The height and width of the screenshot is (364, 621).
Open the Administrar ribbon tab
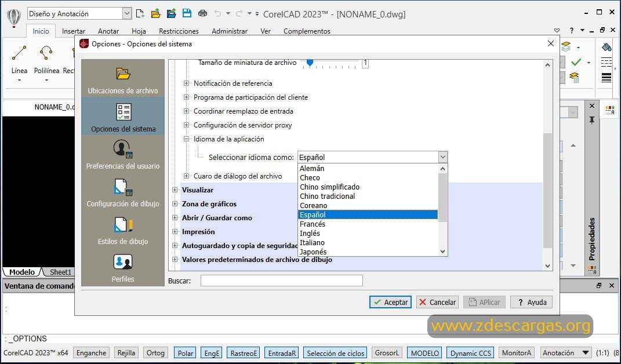(x=230, y=31)
